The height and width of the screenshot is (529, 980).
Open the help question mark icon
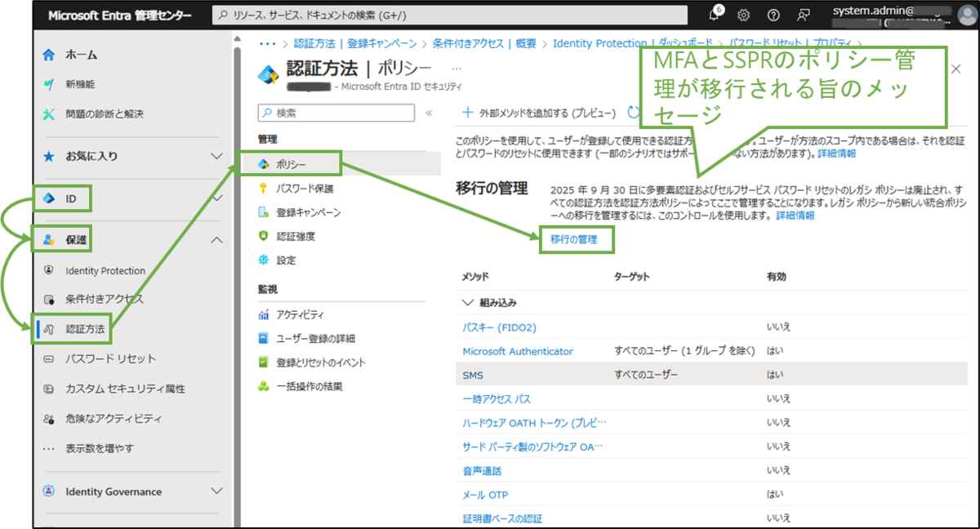773,16
